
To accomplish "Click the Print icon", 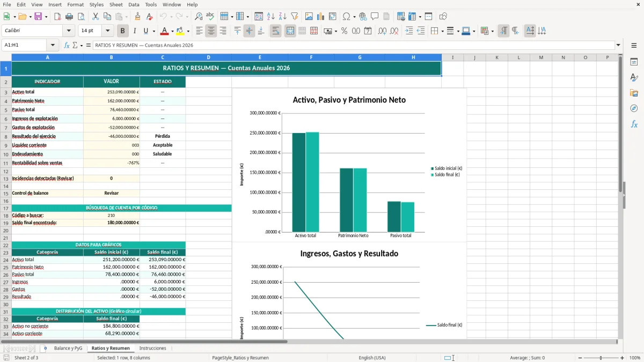I will pyautogui.click(x=69, y=17).
